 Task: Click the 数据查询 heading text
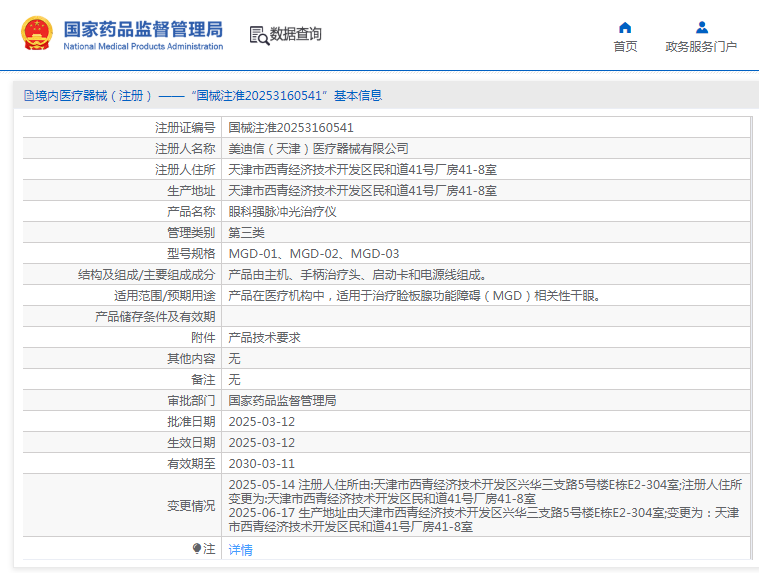coord(295,34)
